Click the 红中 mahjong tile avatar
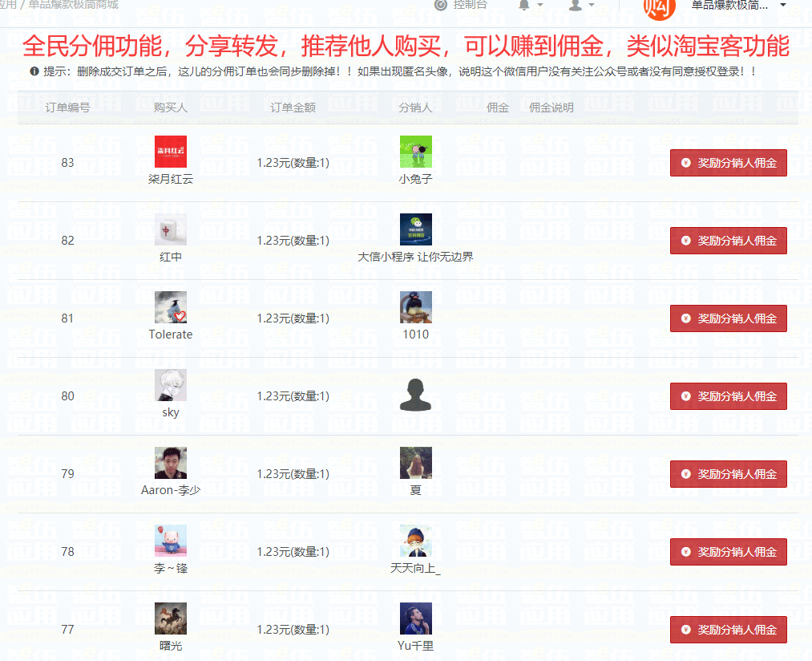The image size is (812, 661). 171,229
